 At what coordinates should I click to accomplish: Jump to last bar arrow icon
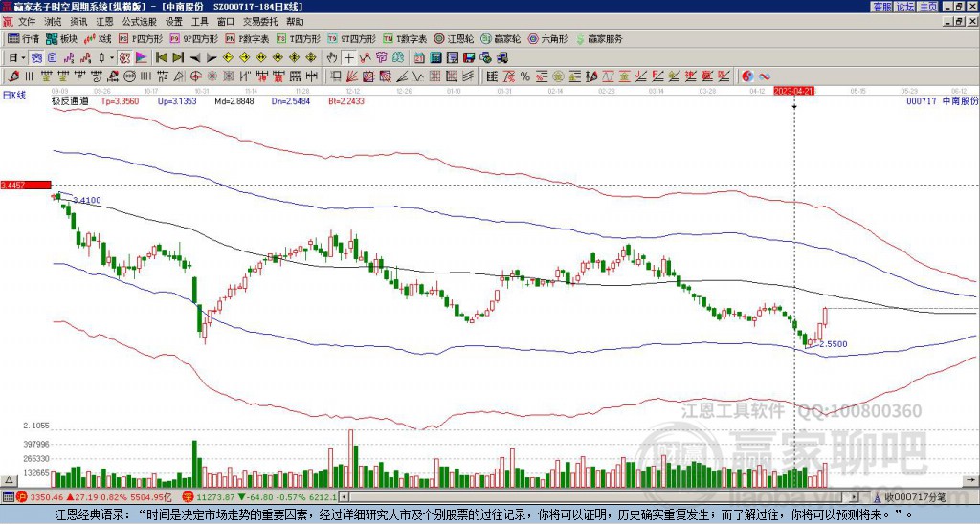click(x=178, y=58)
